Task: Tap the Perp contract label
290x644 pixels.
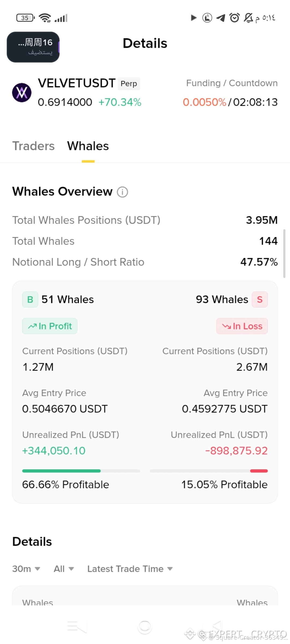Action: 129,84
